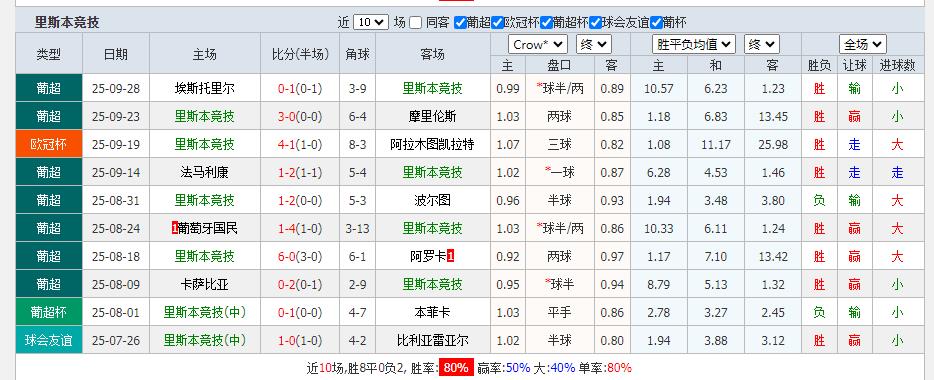Click score 3-0(0-0) versus 摩里伦斯

click(x=300, y=117)
